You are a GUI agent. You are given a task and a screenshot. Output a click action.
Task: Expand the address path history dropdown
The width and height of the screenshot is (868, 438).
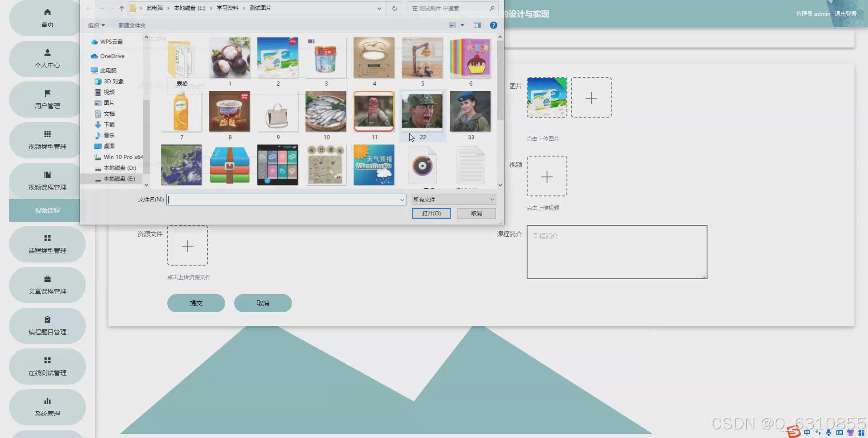379,8
